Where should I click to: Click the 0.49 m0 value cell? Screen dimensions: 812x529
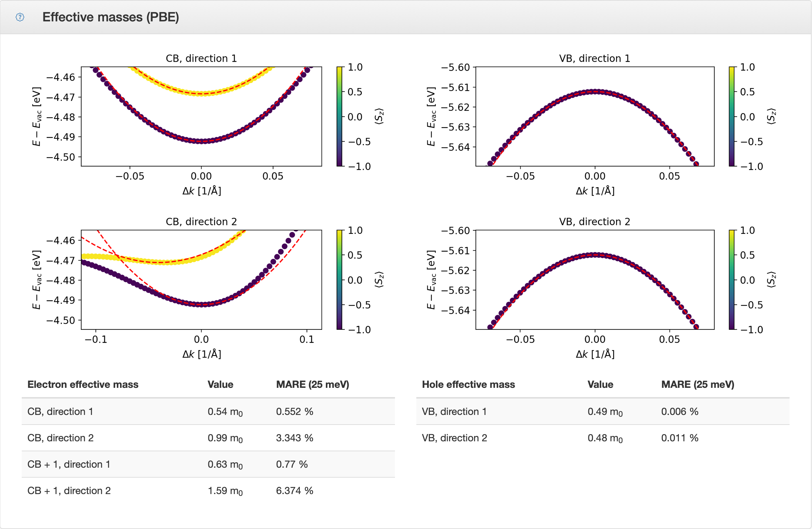[605, 412]
